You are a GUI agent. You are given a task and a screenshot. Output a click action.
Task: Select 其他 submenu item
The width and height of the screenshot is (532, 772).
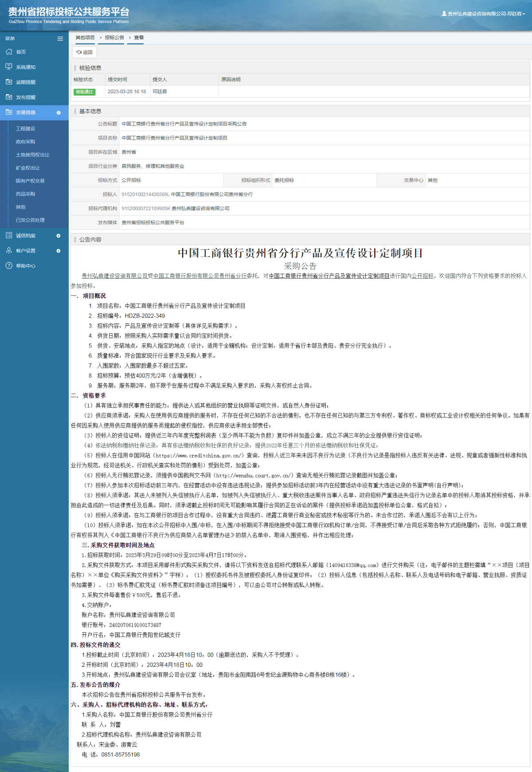[x=21, y=207]
